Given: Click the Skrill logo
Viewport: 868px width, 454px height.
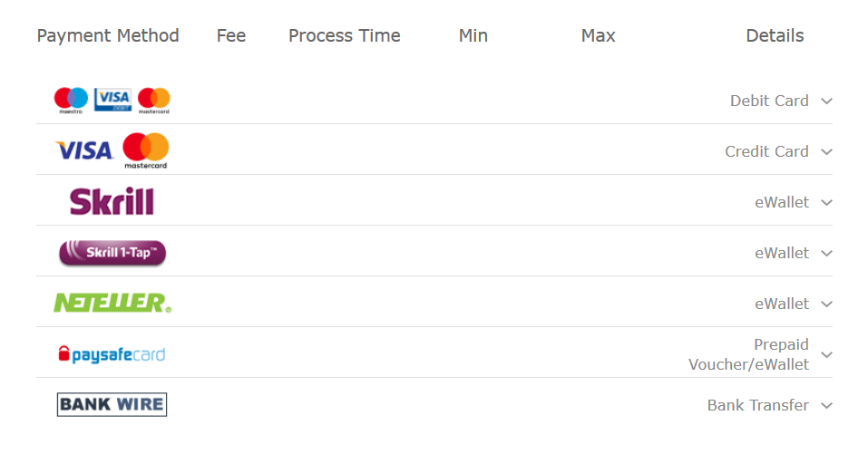Looking at the screenshot, I should pos(112,201).
